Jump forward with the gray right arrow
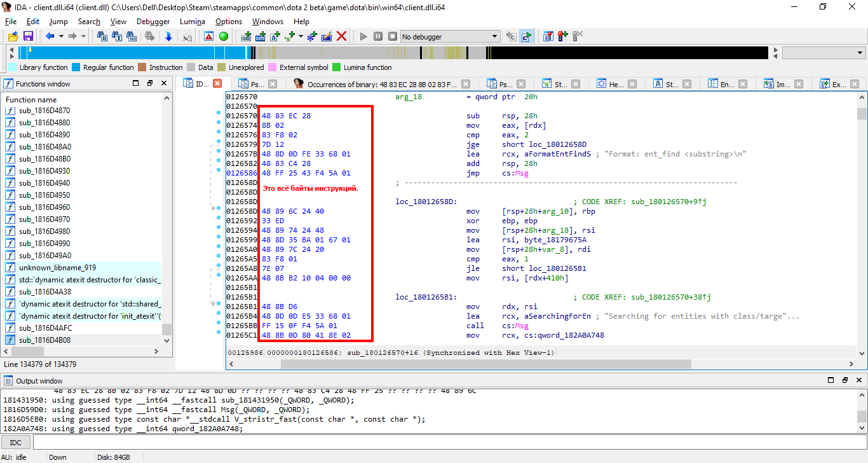The image size is (868, 463). [x=72, y=36]
